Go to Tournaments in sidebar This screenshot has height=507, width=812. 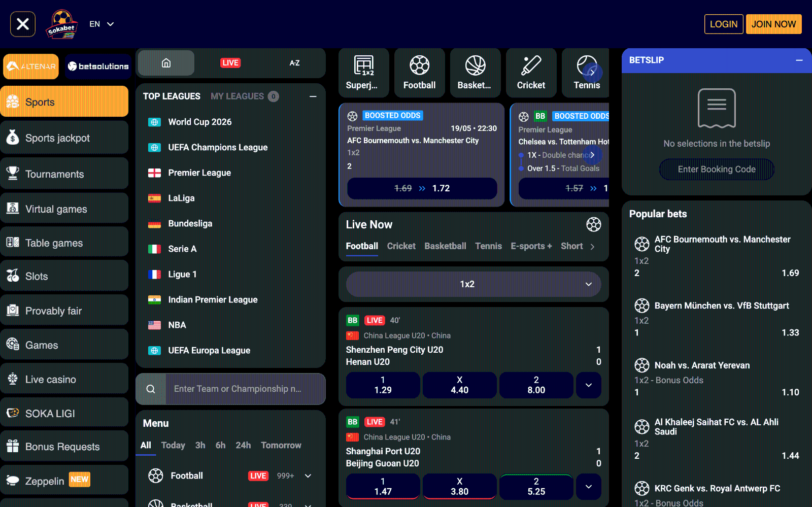pyautogui.click(x=64, y=174)
